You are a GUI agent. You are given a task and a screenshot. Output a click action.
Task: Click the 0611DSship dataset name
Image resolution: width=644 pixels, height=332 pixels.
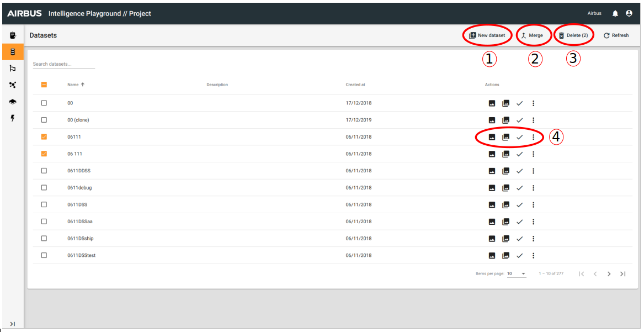[81, 238]
